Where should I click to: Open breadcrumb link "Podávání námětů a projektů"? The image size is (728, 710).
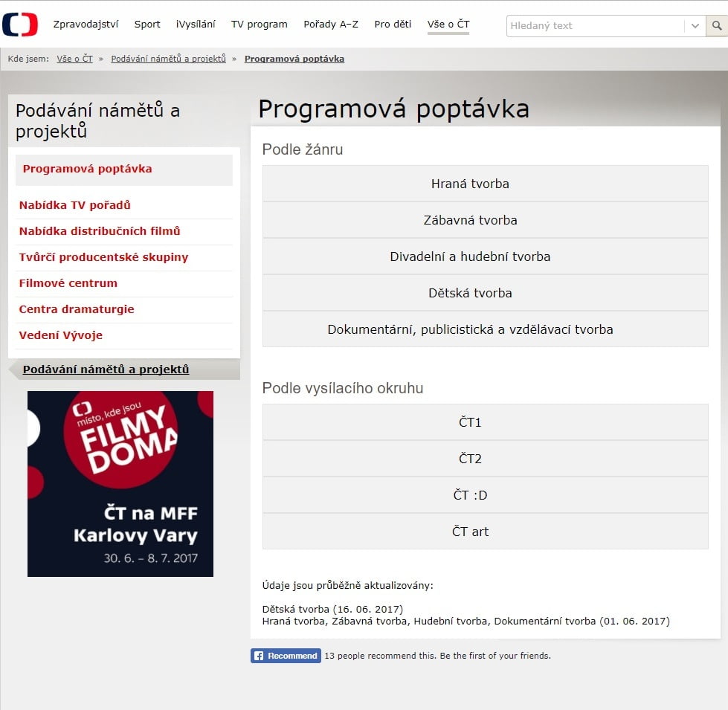click(168, 58)
